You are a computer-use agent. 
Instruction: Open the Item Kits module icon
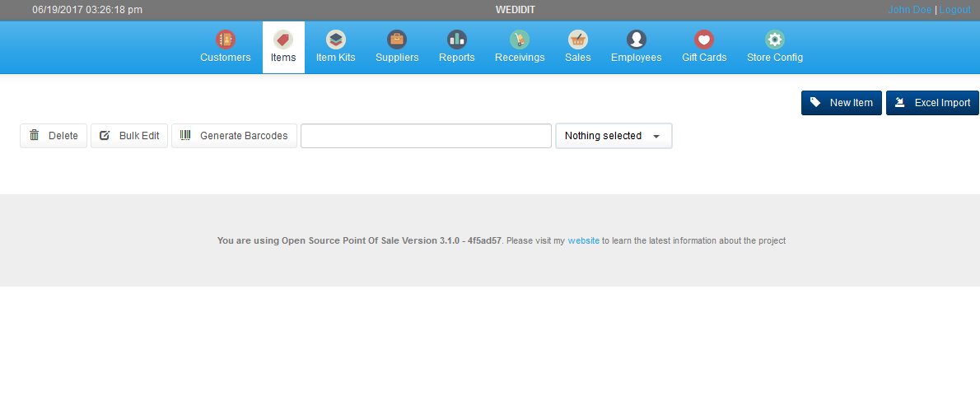[336, 40]
